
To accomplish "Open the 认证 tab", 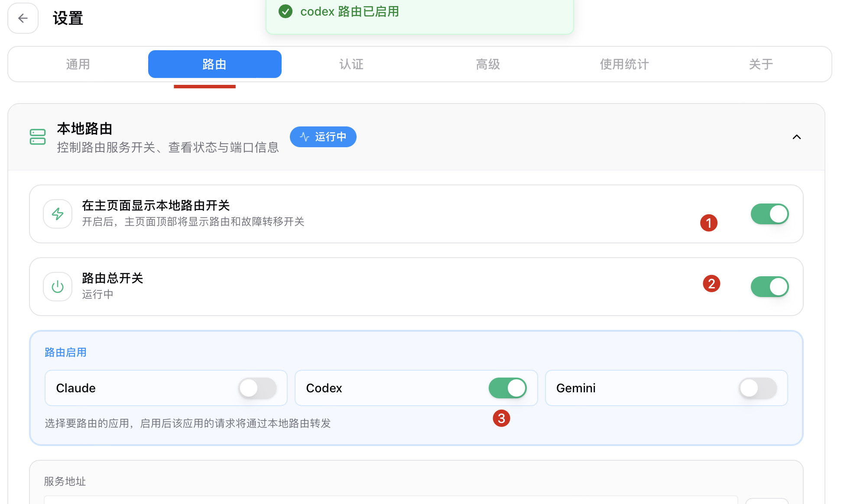I will 351,64.
